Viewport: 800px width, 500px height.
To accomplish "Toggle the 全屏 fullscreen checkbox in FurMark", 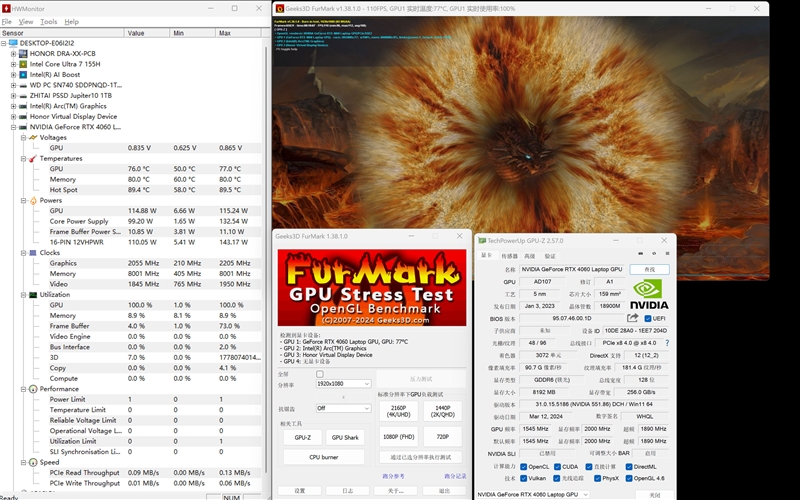I will click(x=320, y=374).
